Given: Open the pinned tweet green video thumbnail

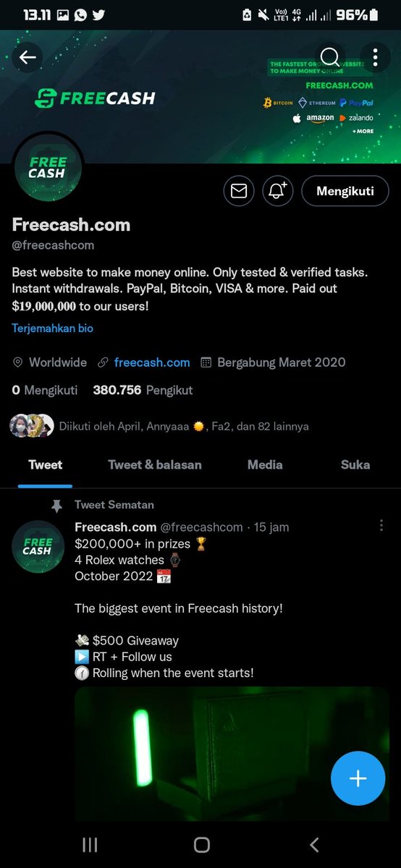Looking at the screenshot, I should coord(232,754).
